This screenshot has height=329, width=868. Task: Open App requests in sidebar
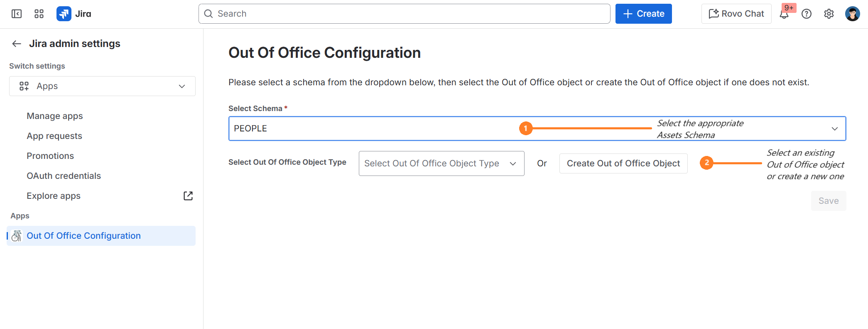click(54, 136)
